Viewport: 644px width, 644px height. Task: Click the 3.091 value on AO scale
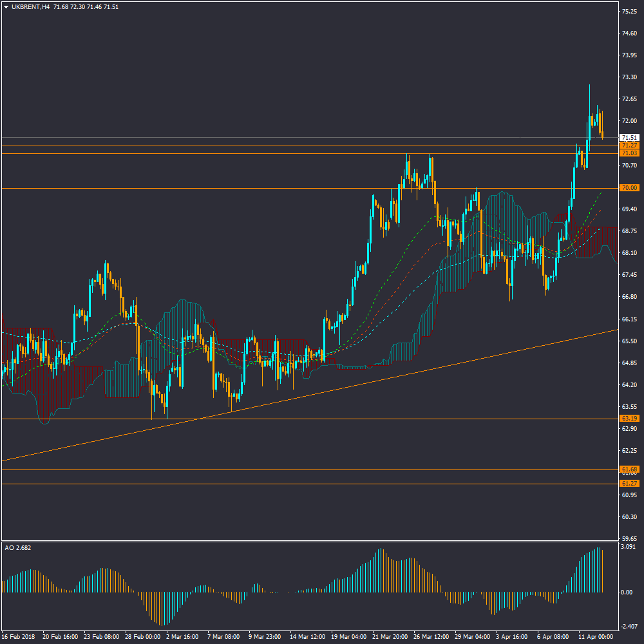pos(629,547)
